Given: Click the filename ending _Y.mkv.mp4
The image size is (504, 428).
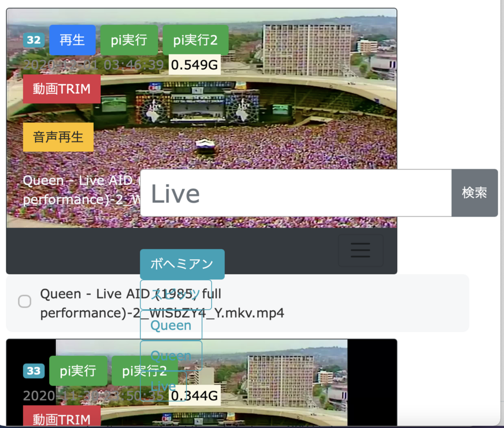Looking at the screenshot, I should 162,303.
